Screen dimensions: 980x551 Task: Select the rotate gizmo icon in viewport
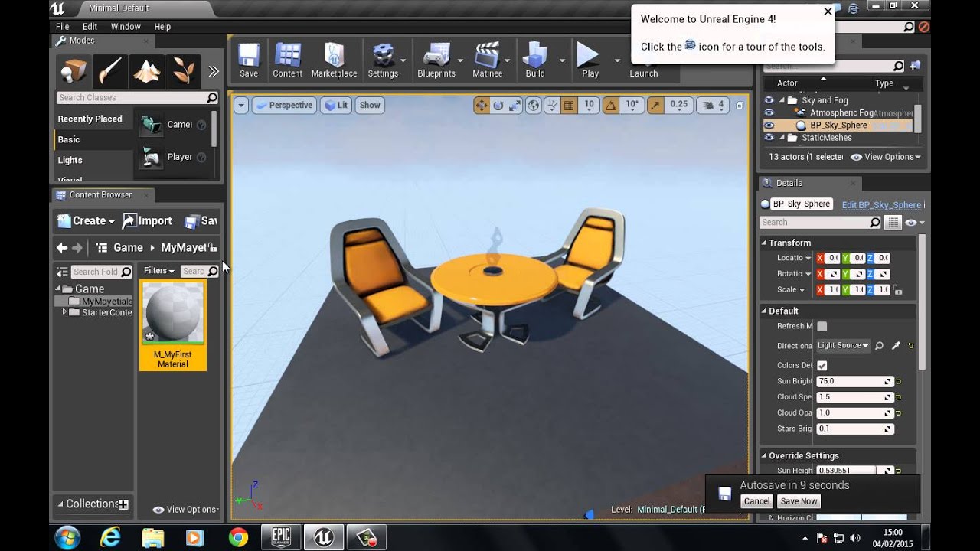click(x=498, y=106)
